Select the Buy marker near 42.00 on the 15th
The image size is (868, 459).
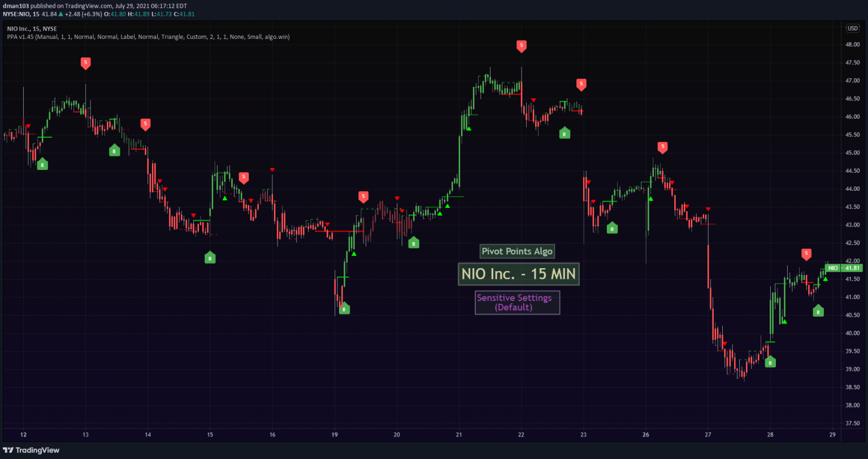click(x=210, y=257)
